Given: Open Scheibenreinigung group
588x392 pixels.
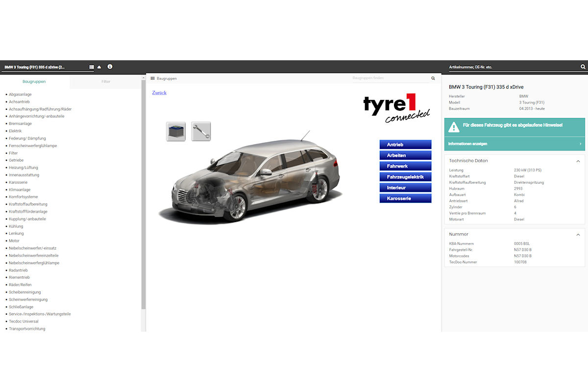Looking at the screenshot, I should 25,292.
